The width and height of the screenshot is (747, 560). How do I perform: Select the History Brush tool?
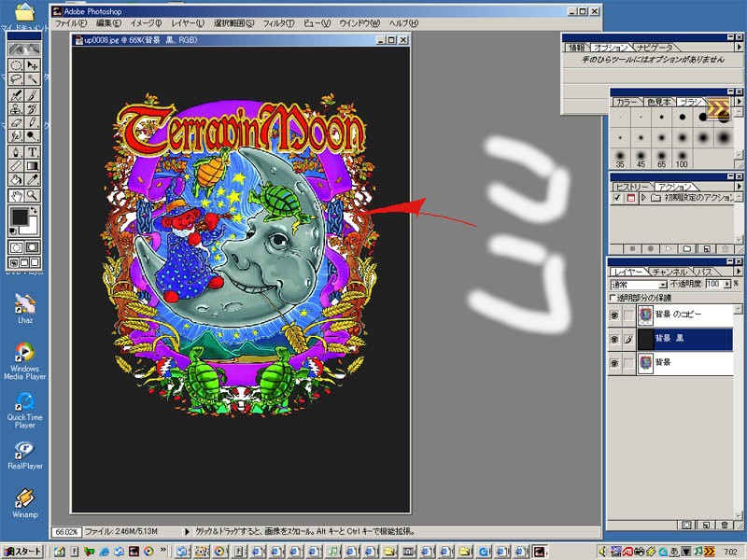coord(32,109)
